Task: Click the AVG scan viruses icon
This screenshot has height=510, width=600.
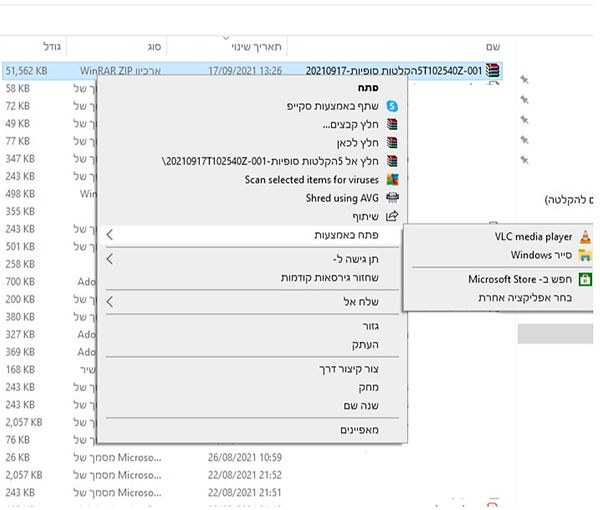Action: point(392,179)
